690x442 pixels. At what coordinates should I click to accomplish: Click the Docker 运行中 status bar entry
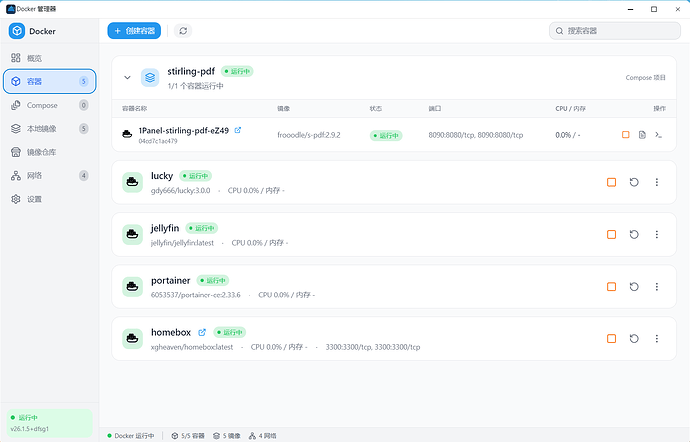tap(131, 436)
